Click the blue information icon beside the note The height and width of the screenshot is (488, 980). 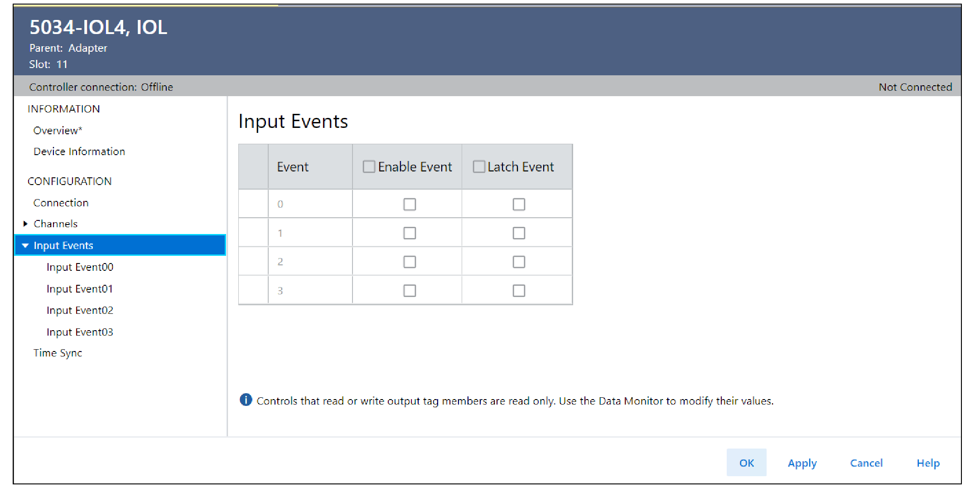point(246,400)
